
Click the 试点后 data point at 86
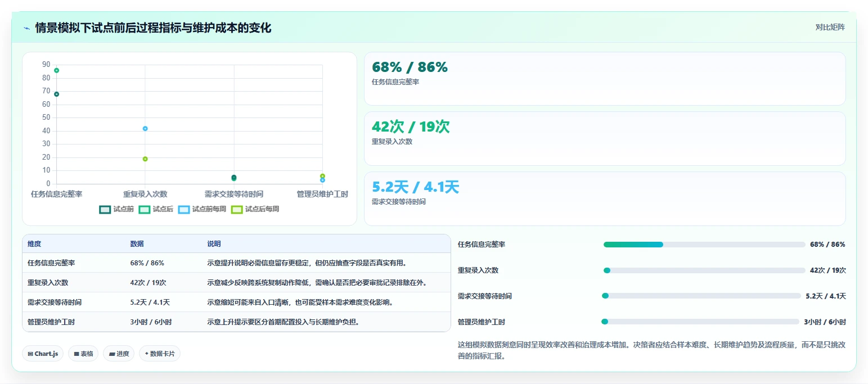point(56,70)
